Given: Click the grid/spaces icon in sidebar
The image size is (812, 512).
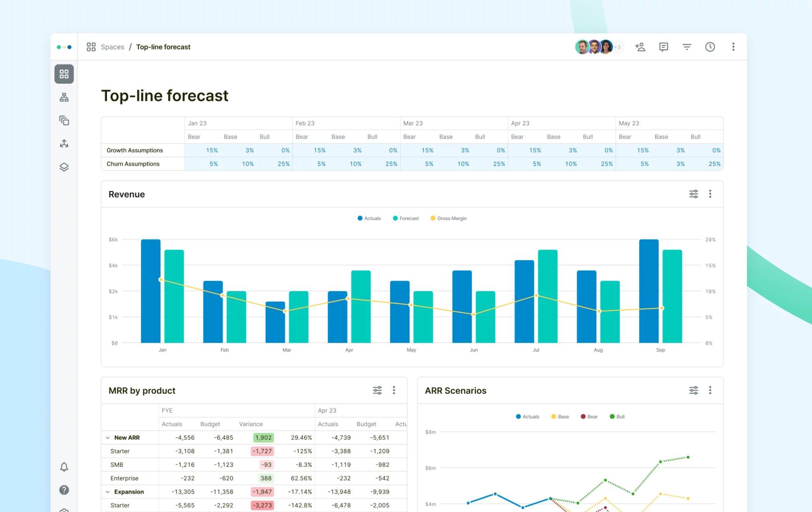Looking at the screenshot, I should (x=64, y=74).
